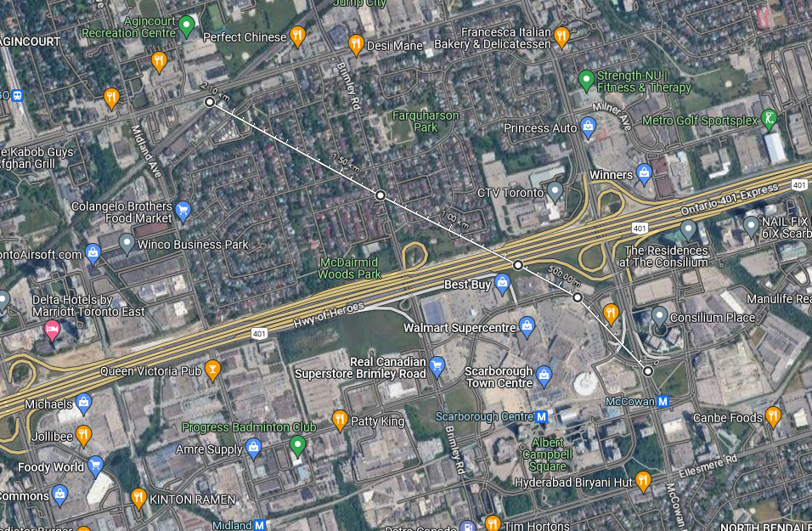Select the Desi Mane restaurant pin

pyautogui.click(x=356, y=44)
